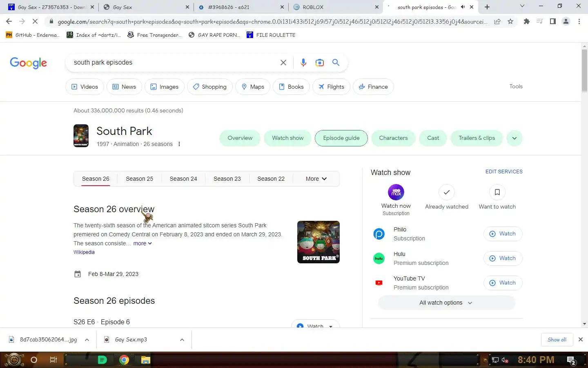The width and height of the screenshot is (588, 368).
Task: Switch to the ROBLOX tab
Action: 336,7
